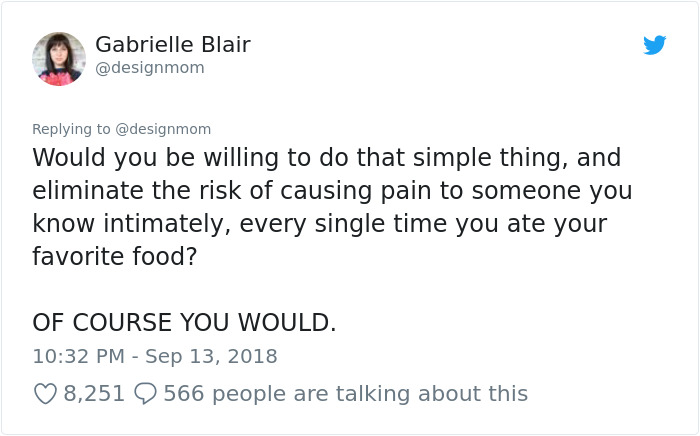
Task: Open the @designmom handle below the name
Action: pos(149,68)
